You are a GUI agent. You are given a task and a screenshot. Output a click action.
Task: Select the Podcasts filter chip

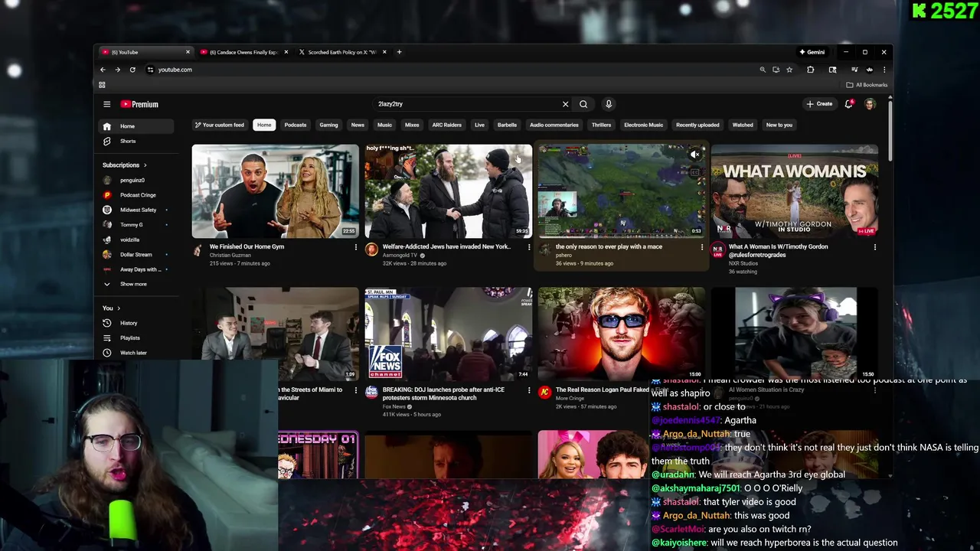[296, 125]
